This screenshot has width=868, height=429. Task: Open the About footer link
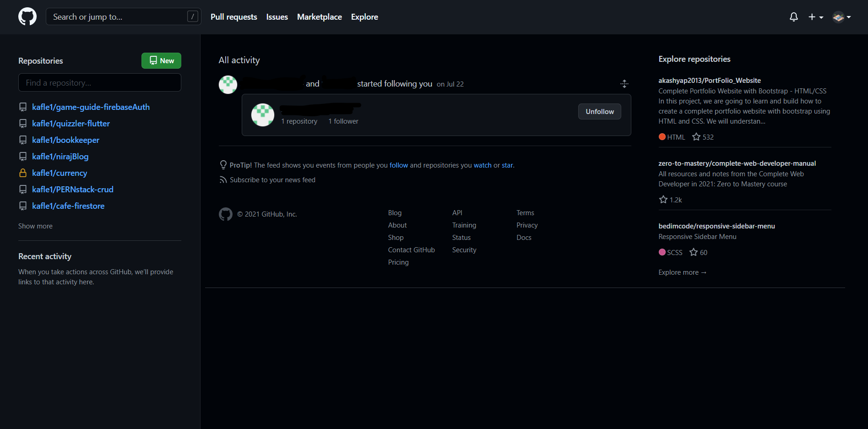point(397,225)
